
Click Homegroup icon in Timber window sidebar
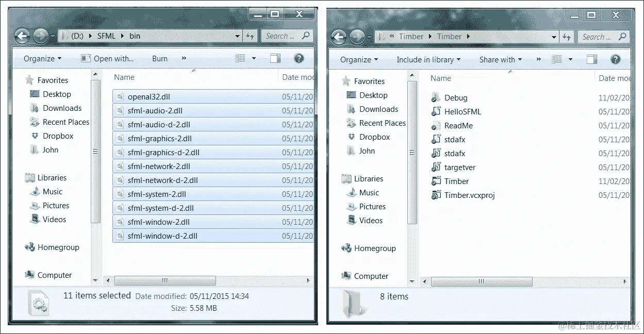coord(346,248)
